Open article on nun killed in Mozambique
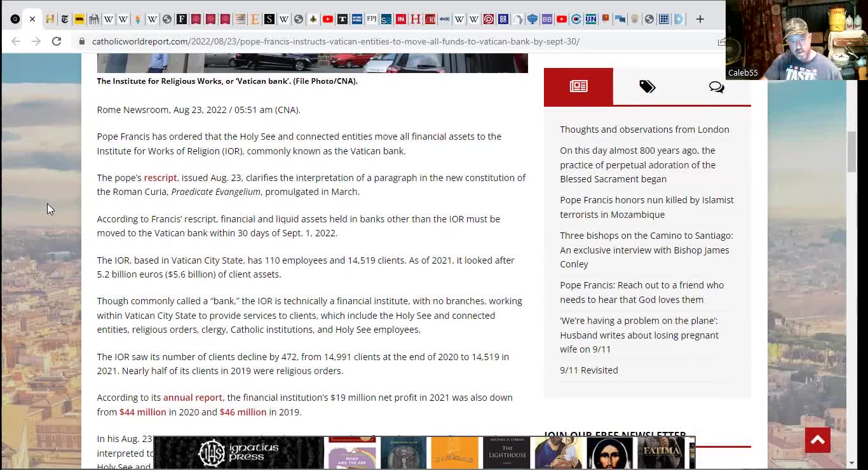This screenshot has width=868, height=470. 646,207
